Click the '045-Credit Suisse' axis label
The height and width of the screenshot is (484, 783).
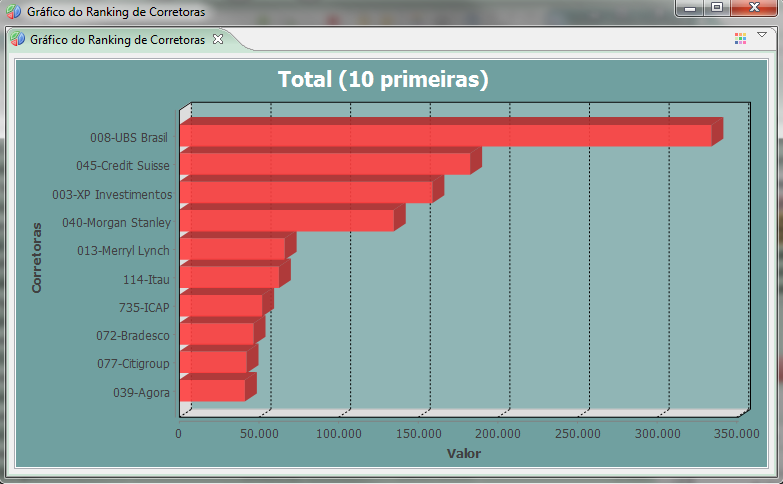pos(123,165)
